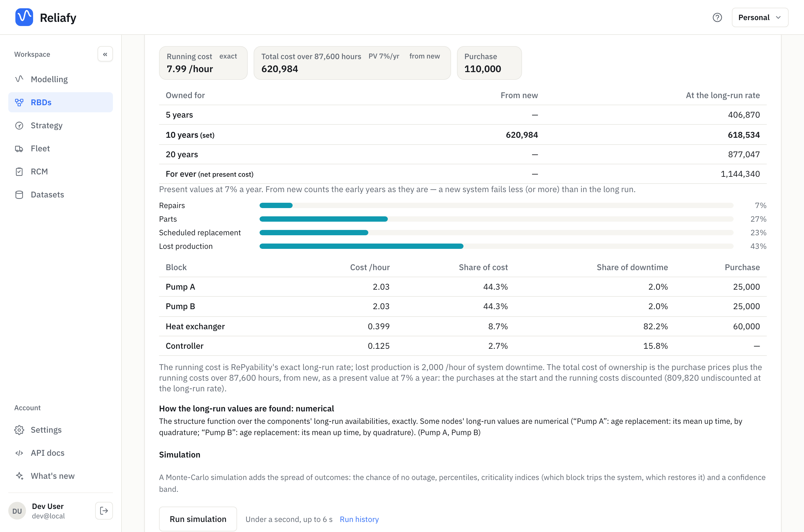
Task: Click the Lost production share bar
Action: tap(496, 246)
